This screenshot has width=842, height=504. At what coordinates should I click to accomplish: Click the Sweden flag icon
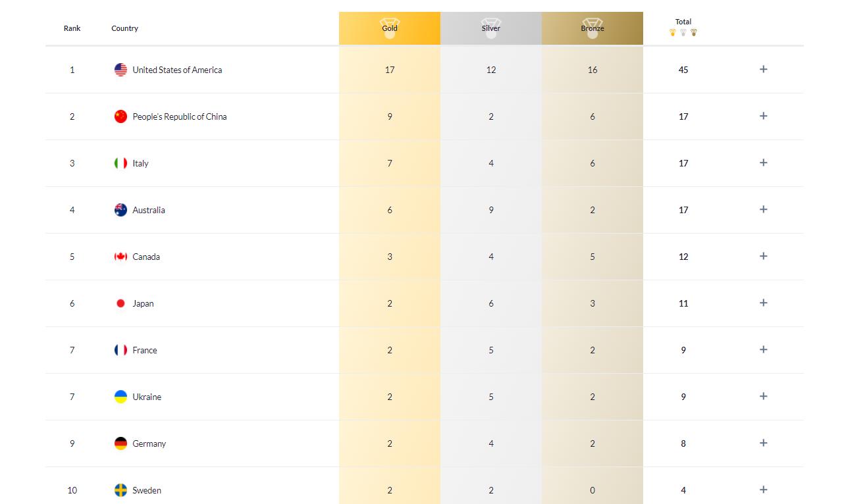[120, 490]
